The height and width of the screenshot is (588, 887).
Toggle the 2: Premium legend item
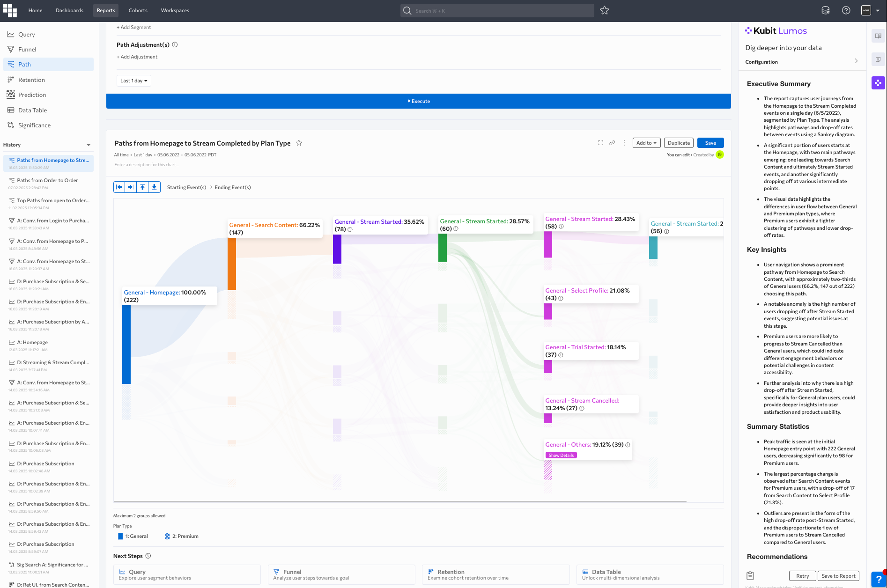coord(182,537)
